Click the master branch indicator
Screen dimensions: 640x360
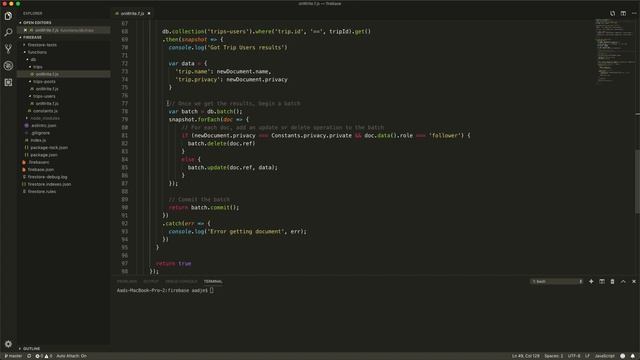point(13,356)
